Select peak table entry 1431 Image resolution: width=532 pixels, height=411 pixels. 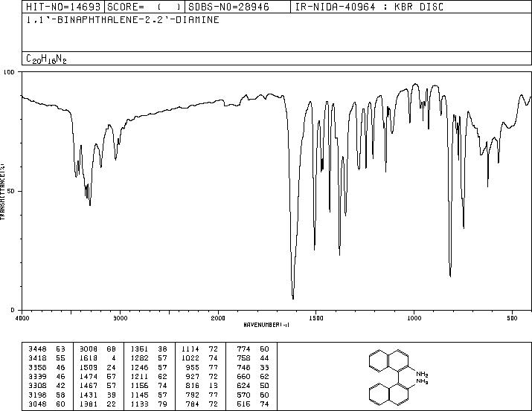pos(97,395)
